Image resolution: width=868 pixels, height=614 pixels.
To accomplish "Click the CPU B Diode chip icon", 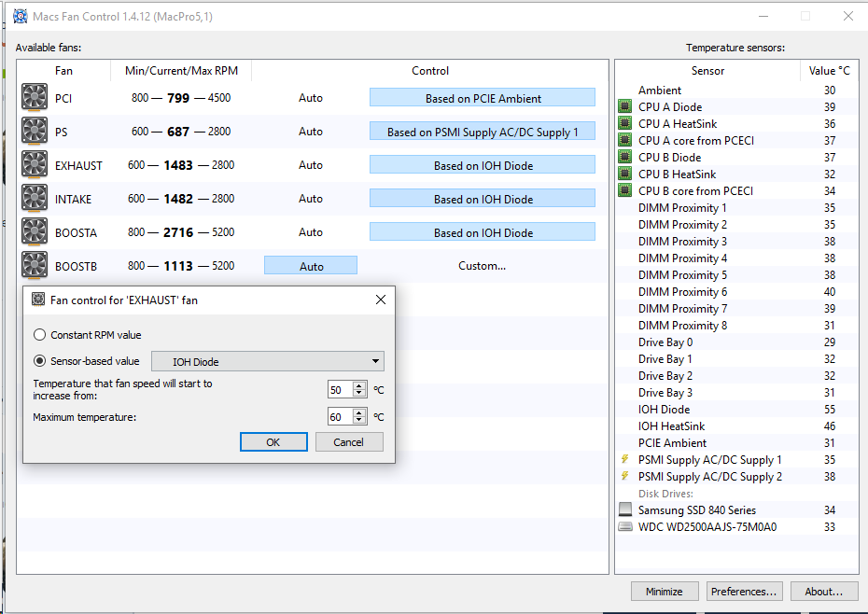I will [x=625, y=157].
